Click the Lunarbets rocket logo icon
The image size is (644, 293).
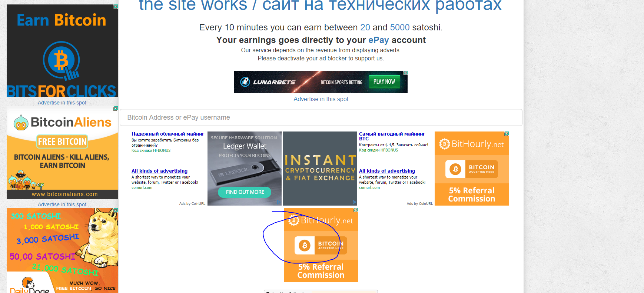245,82
